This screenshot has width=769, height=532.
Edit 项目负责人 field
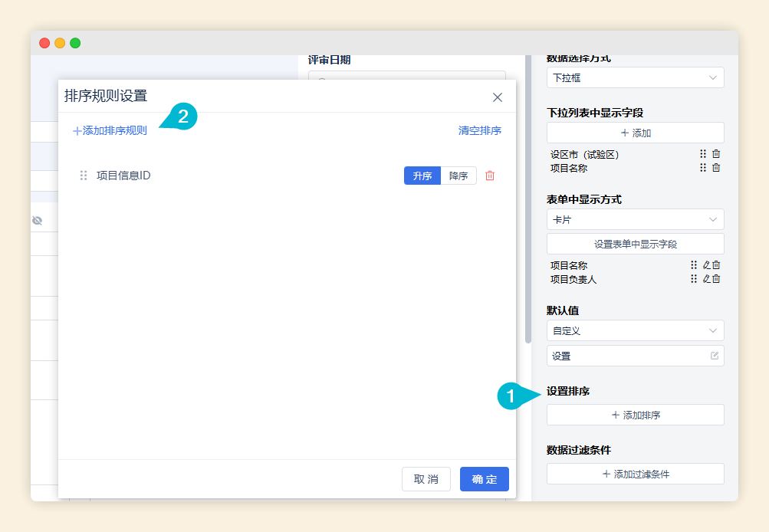coord(706,278)
